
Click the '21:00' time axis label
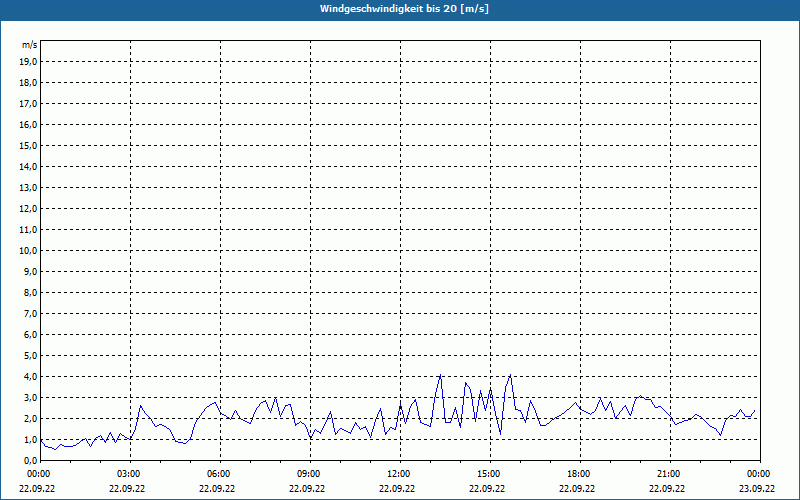tap(670, 474)
